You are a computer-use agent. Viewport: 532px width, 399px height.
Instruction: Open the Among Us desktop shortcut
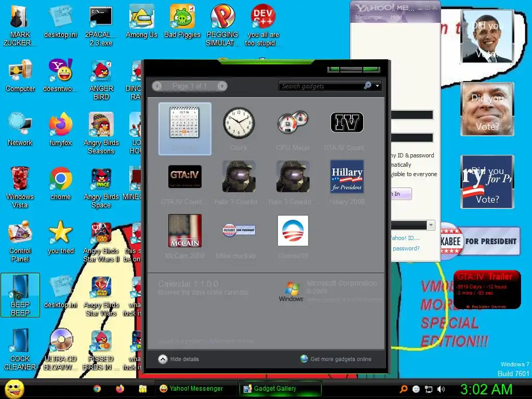(141, 22)
